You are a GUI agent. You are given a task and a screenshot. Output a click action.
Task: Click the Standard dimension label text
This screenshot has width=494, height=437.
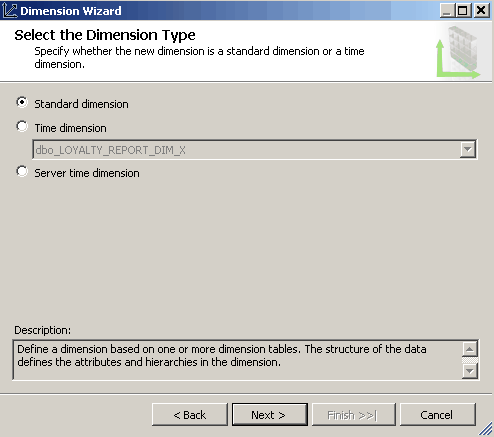[x=81, y=104]
